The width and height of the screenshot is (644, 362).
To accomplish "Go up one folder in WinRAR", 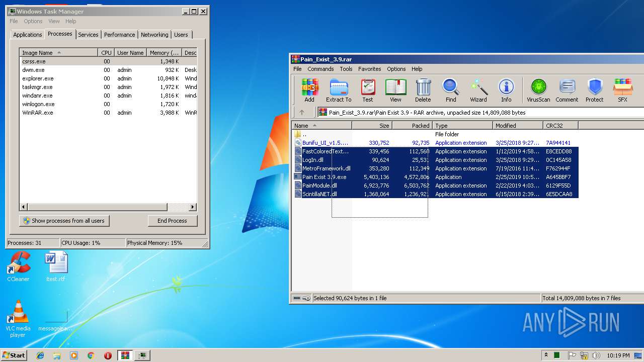I will pos(302,112).
